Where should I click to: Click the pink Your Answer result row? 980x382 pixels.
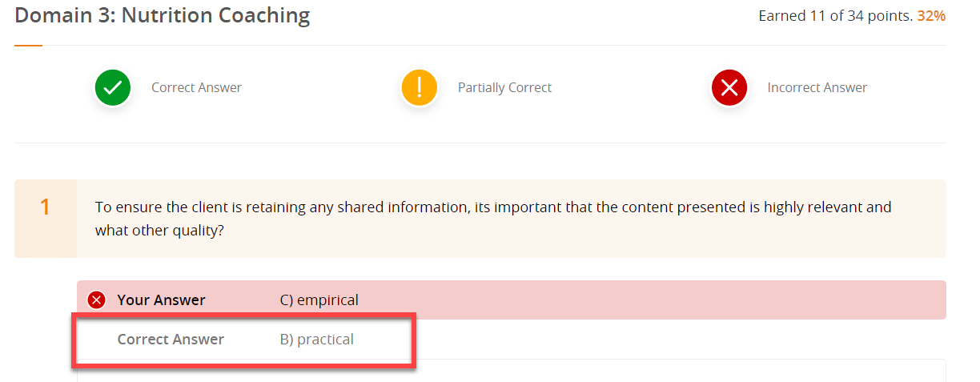pos(512,300)
